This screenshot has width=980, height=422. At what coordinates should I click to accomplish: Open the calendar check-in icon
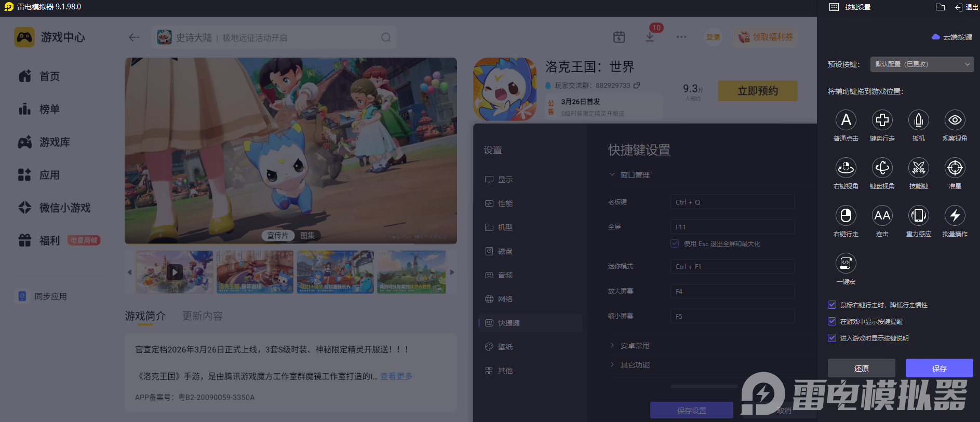[619, 37]
